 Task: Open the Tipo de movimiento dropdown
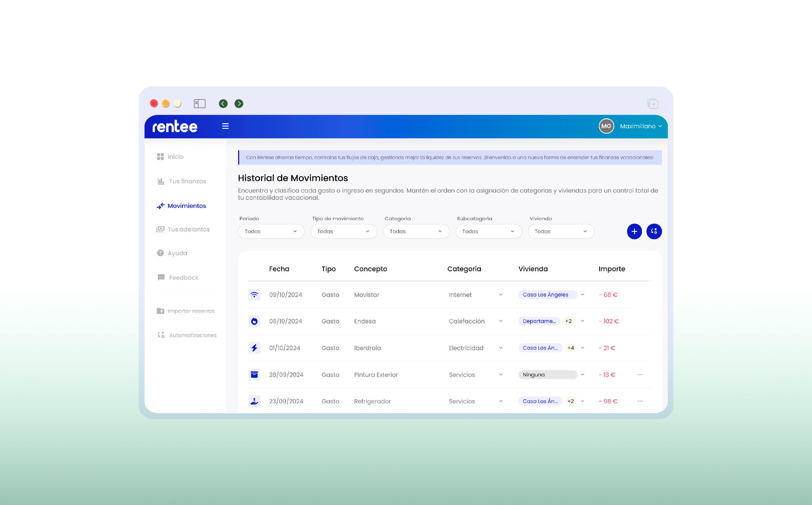(x=343, y=232)
